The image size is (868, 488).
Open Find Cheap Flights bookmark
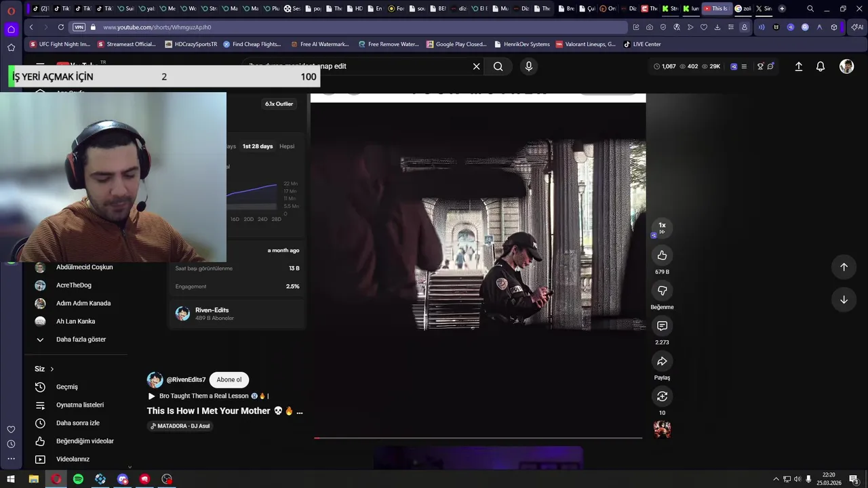point(252,44)
